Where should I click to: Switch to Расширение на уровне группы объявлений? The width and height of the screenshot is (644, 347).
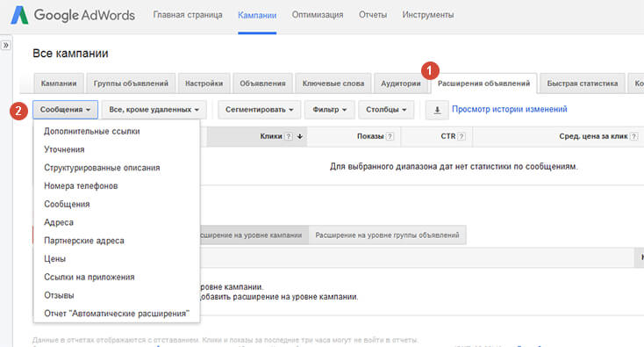pyautogui.click(x=387, y=235)
